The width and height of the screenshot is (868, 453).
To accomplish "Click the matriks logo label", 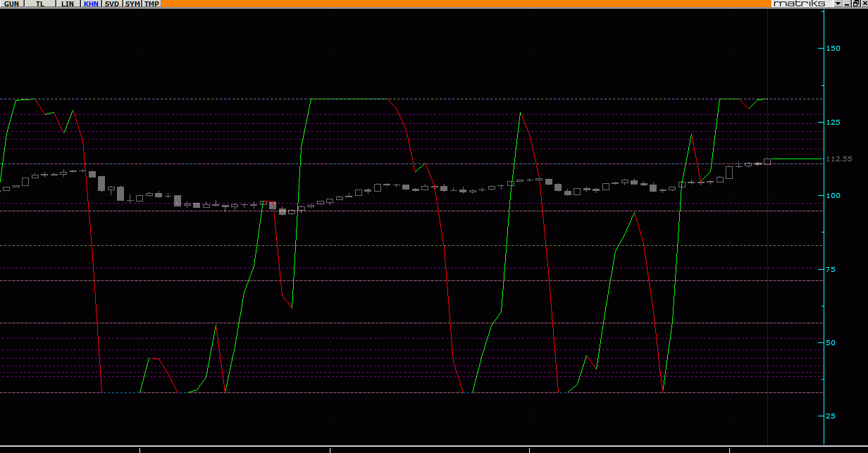I will pyautogui.click(x=800, y=4).
